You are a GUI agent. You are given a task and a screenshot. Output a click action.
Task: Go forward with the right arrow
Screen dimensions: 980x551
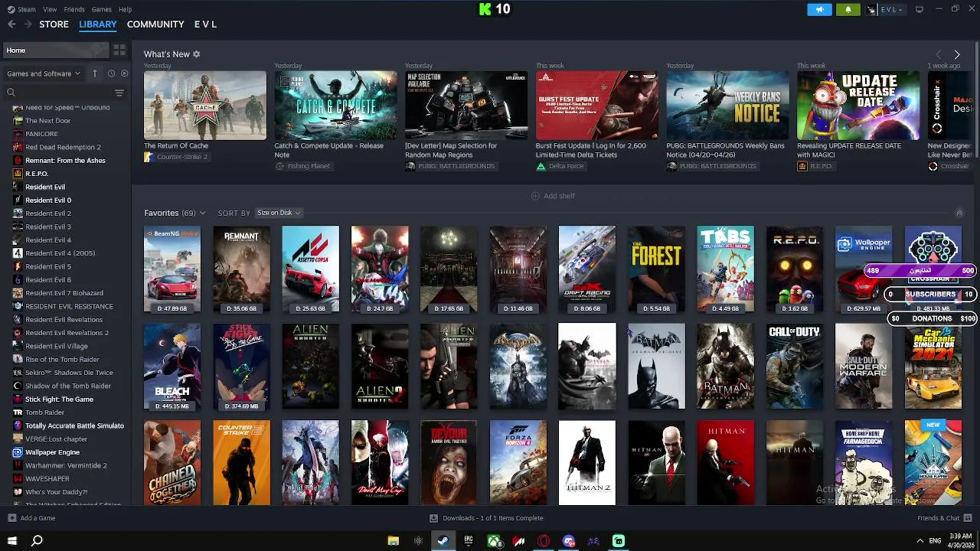28,24
